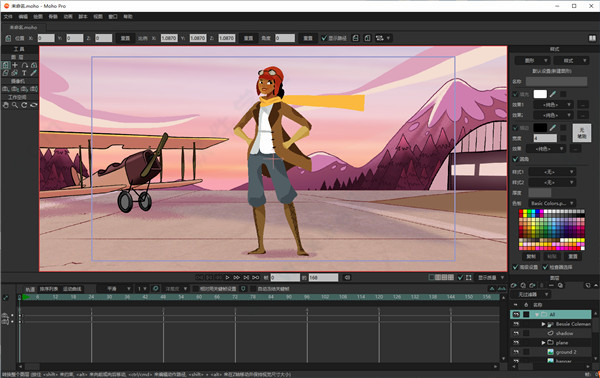This screenshot has width=600, height=378.
Task: Toggle the relative keyframing checkbox in timeline
Action: pos(196,289)
